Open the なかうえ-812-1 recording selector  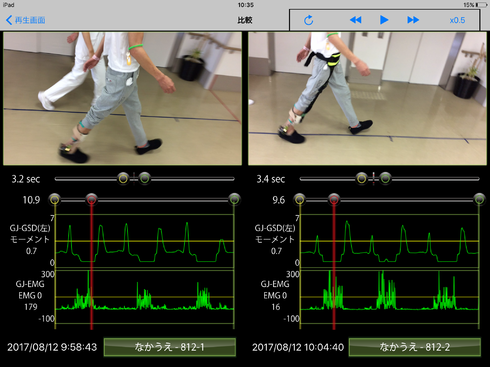click(170, 347)
